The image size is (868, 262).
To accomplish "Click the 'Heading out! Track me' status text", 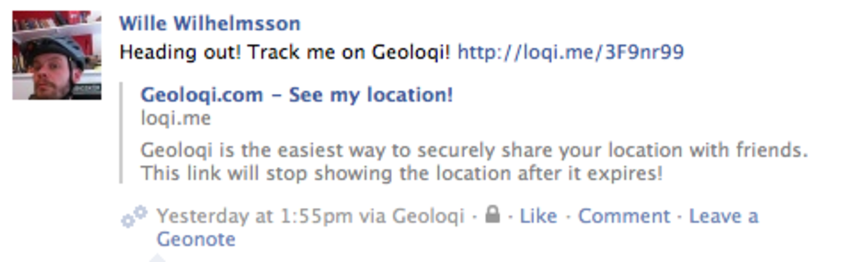I will [x=285, y=52].
